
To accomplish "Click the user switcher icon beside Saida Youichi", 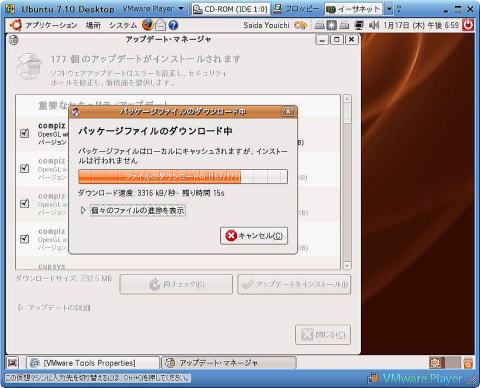I will pyautogui.click(x=300, y=25).
